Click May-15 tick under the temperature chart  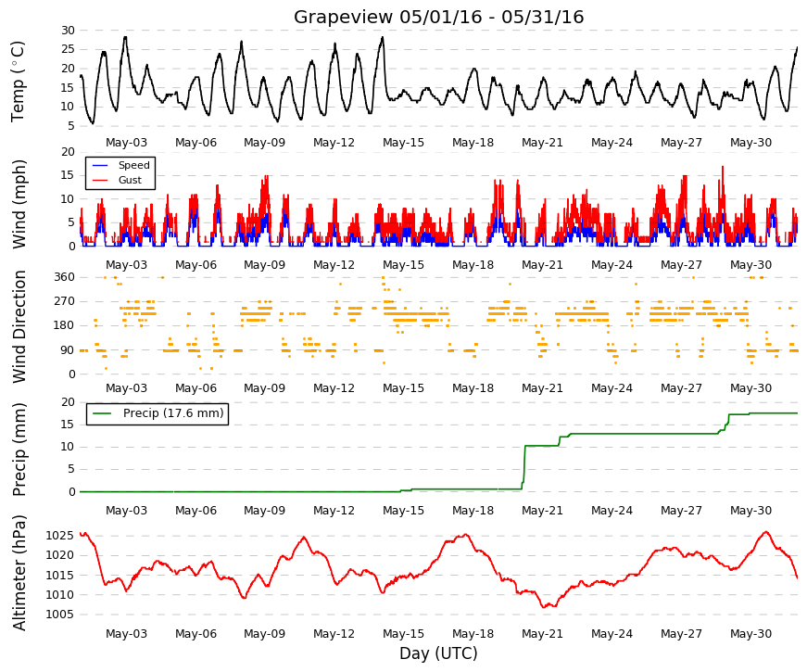point(403,143)
